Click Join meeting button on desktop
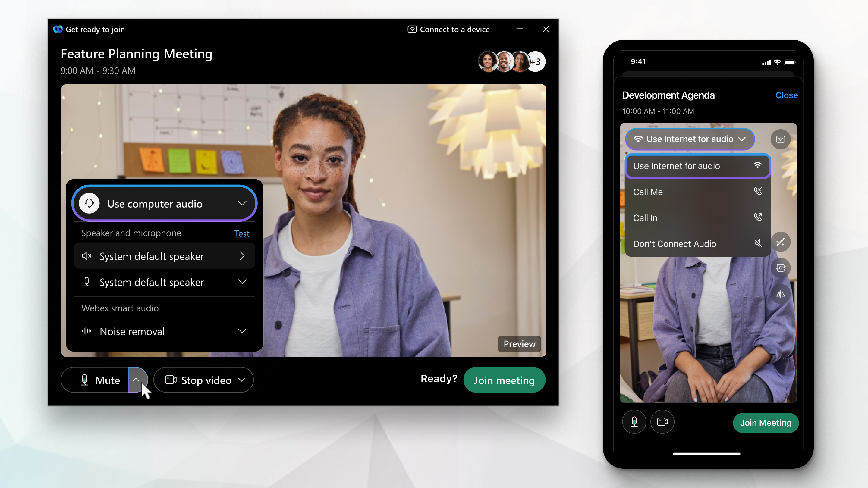The image size is (868, 488). (x=504, y=380)
